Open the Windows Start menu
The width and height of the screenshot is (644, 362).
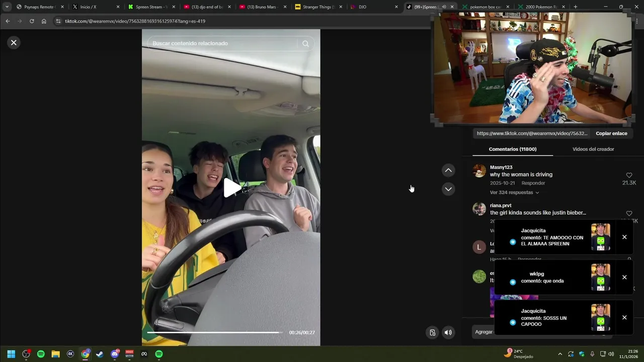coord(11,354)
